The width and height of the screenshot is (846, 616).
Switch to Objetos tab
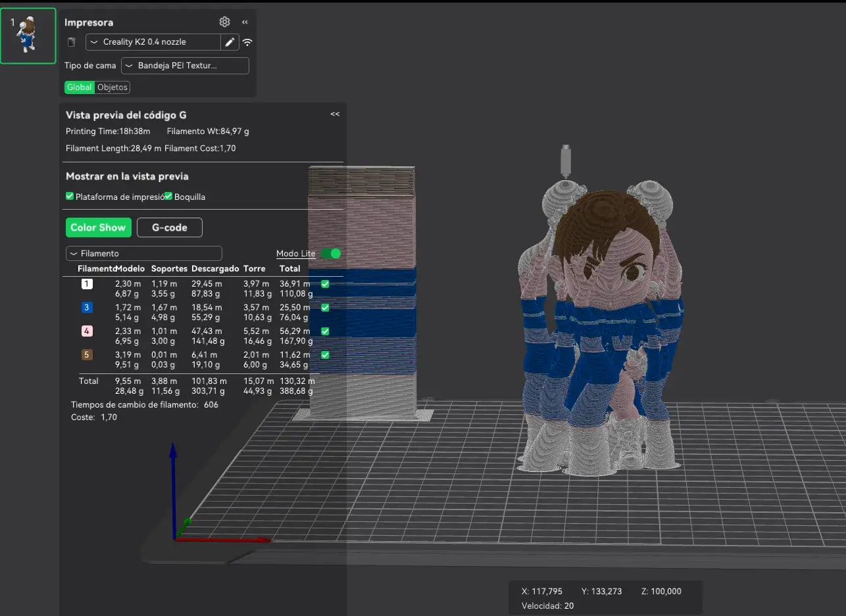112,87
